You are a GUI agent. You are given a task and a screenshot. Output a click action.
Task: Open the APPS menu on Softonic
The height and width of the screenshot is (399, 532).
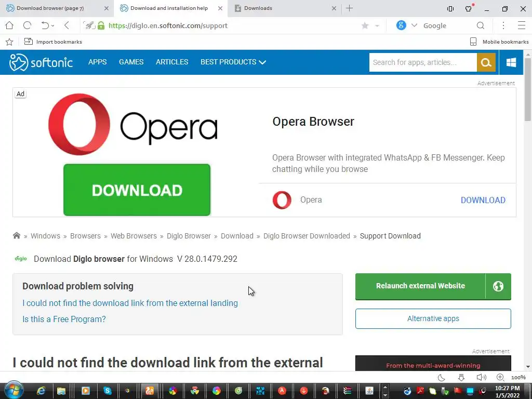97,62
